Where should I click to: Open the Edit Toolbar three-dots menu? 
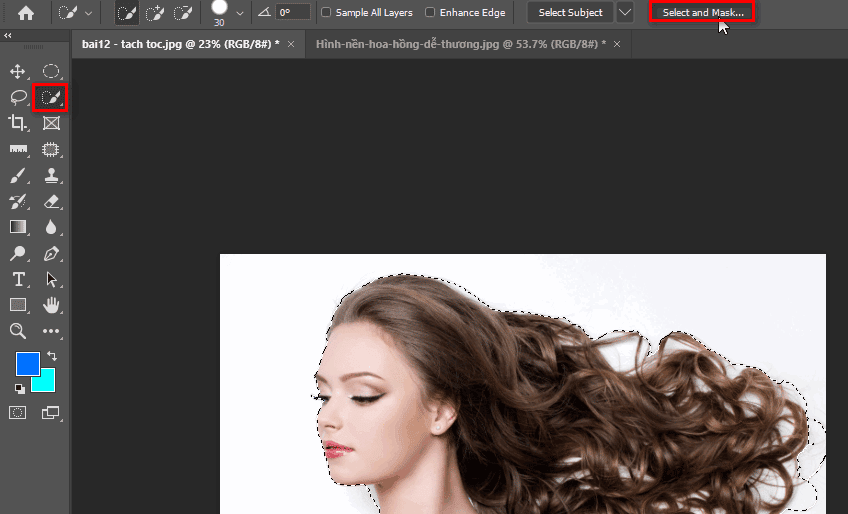point(51,331)
